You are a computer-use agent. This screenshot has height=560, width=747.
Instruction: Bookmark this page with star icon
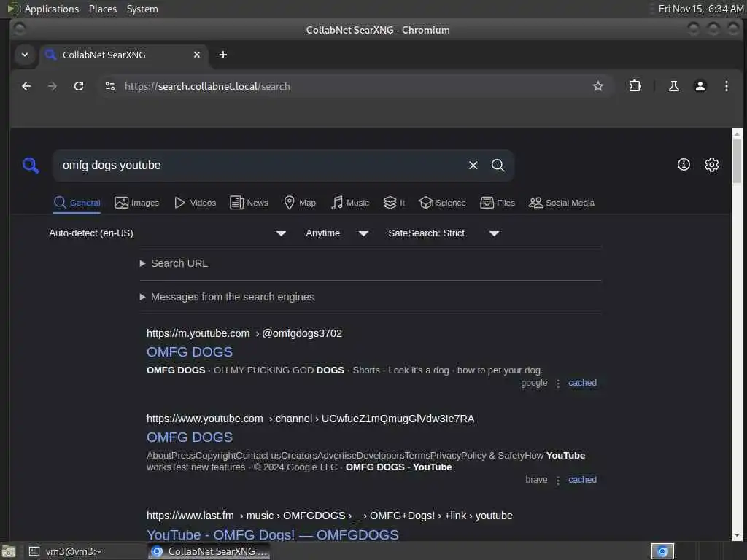coord(597,86)
